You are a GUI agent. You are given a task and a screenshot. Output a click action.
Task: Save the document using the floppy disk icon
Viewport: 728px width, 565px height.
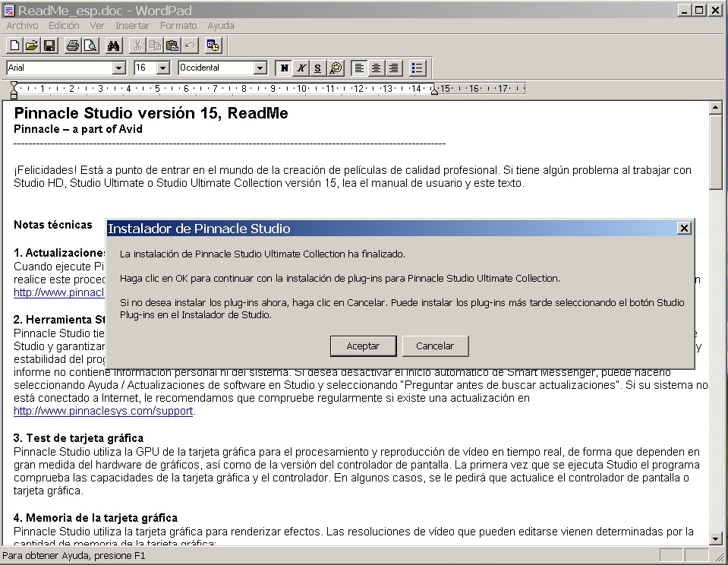[x=49, y=46]
